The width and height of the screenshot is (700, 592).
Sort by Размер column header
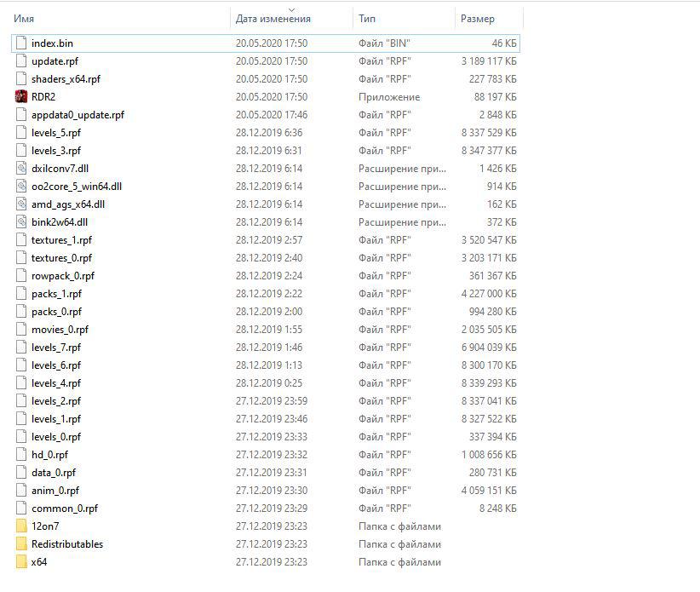pos(477,19)
